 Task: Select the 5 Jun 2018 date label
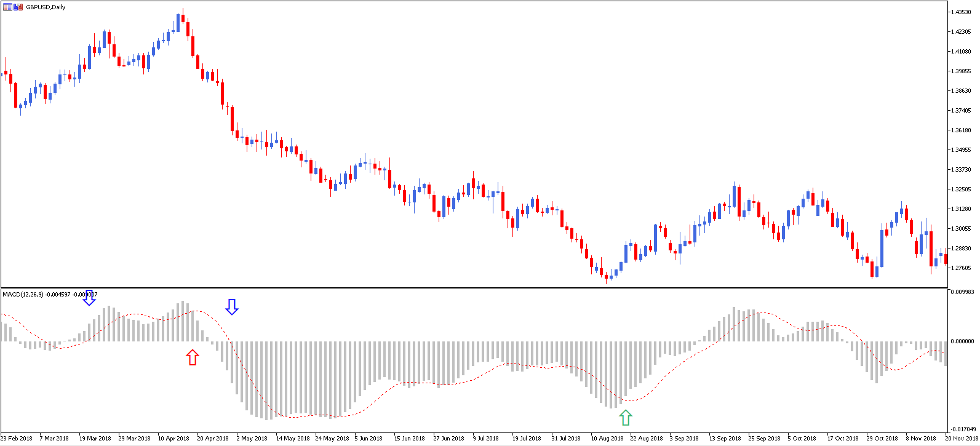coord(368,439)
